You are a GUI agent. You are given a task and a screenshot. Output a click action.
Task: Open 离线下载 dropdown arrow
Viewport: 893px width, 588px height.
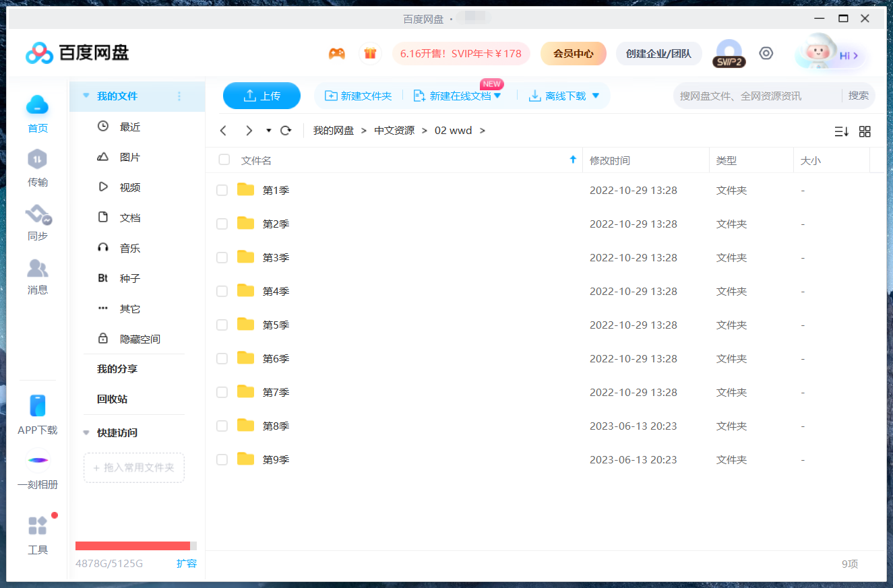595,96
